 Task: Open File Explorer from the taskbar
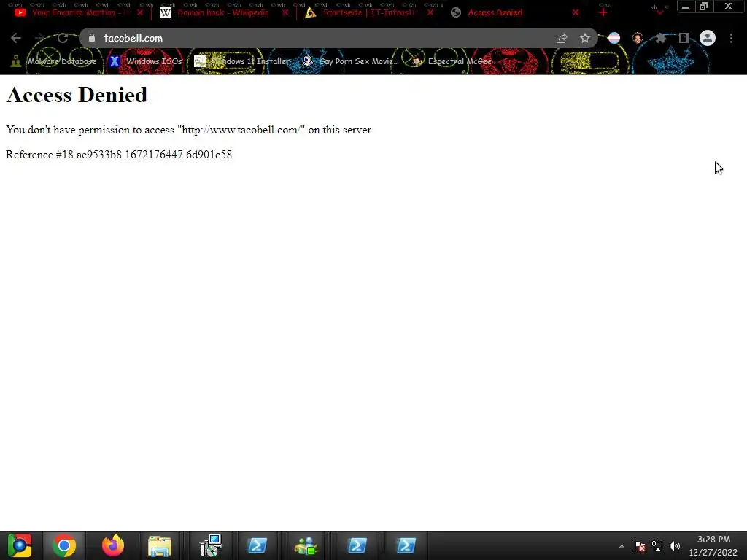(x=160, y=545)
